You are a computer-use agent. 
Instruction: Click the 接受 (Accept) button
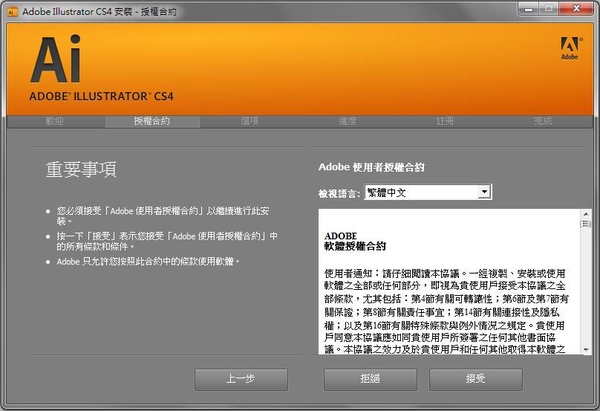click(x=476, y=379)
